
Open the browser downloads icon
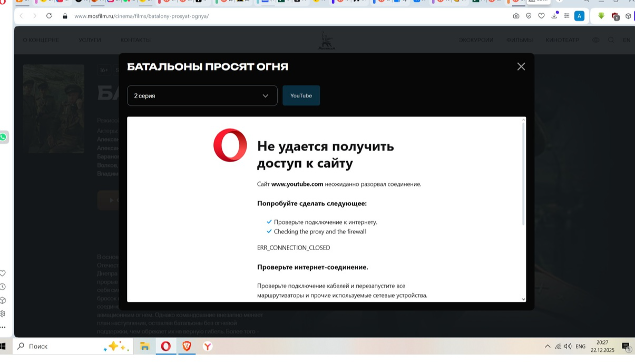click(x=554, y=16)
